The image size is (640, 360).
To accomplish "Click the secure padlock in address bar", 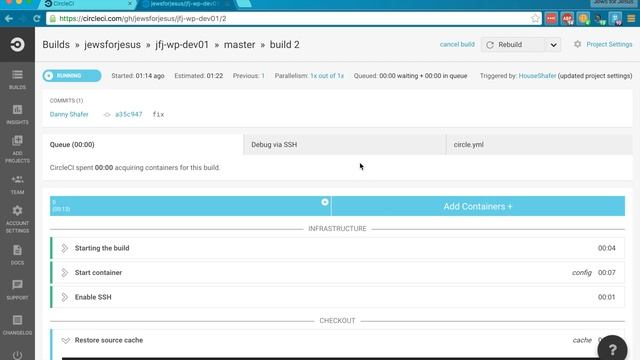I will click(52, 18).
